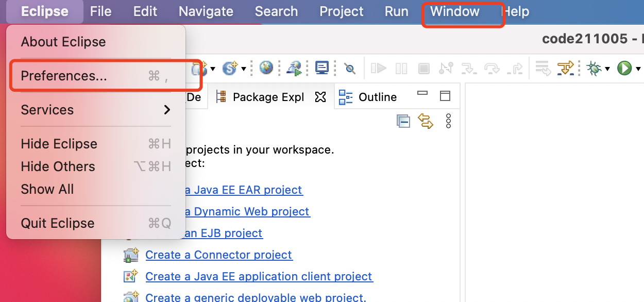Open the Run menu
644x302 pixels.
tap(396, 11)
